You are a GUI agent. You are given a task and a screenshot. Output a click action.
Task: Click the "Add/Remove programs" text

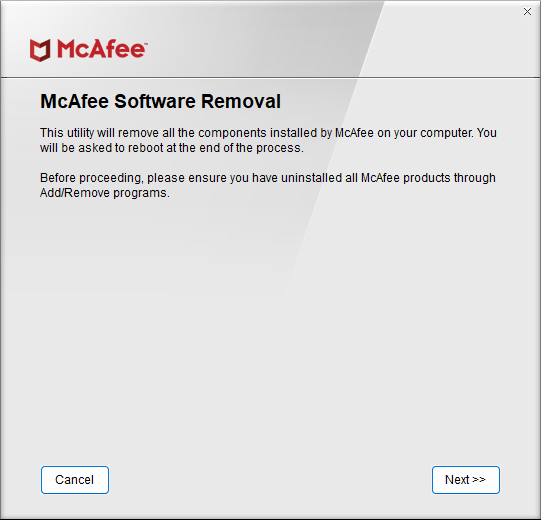click(105, 193)
